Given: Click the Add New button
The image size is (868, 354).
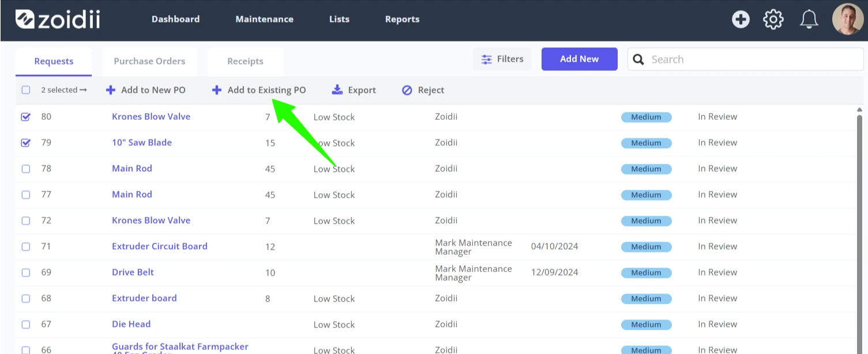Looking at the screenshot, I should click(x=580, y=59).
